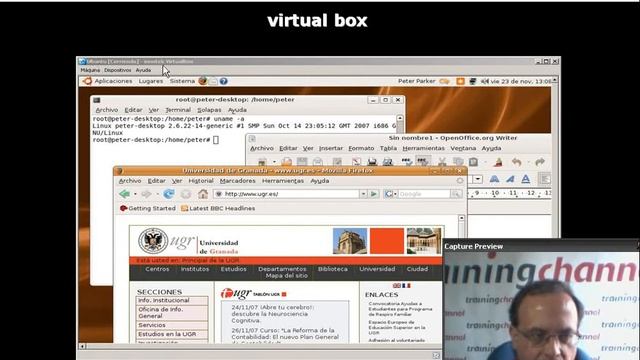640x360 pixels.
Task: Open the Terminal menu in the terminal window
Action: coord(178,110)
